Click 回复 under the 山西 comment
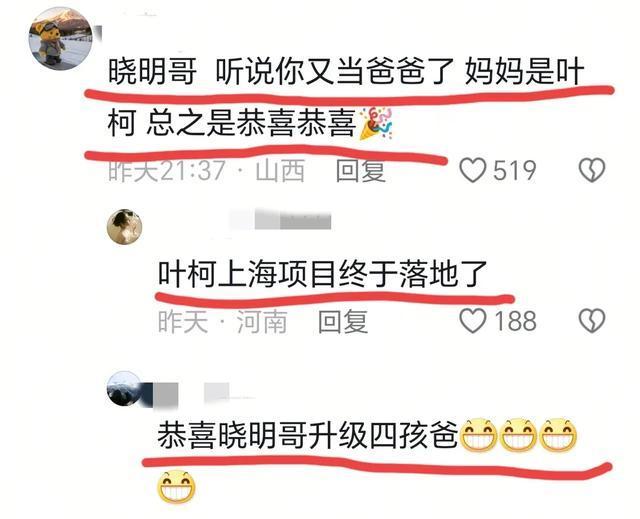The width and height of the screenshot is (640, 519). click(361, 170)
